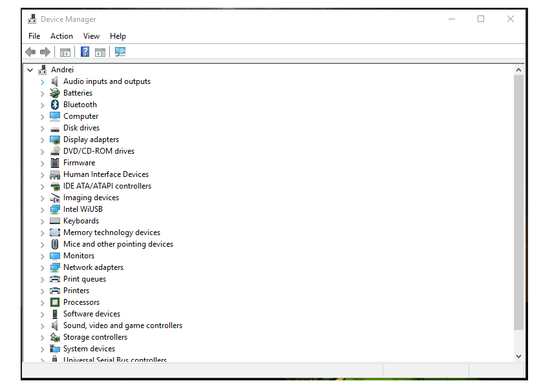
Task: Click the Network adapters icon
Action: 55,267
